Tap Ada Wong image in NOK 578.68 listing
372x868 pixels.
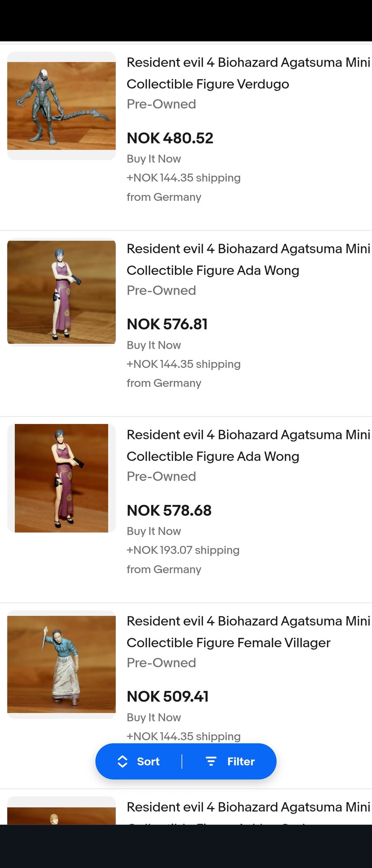point(62,478)
